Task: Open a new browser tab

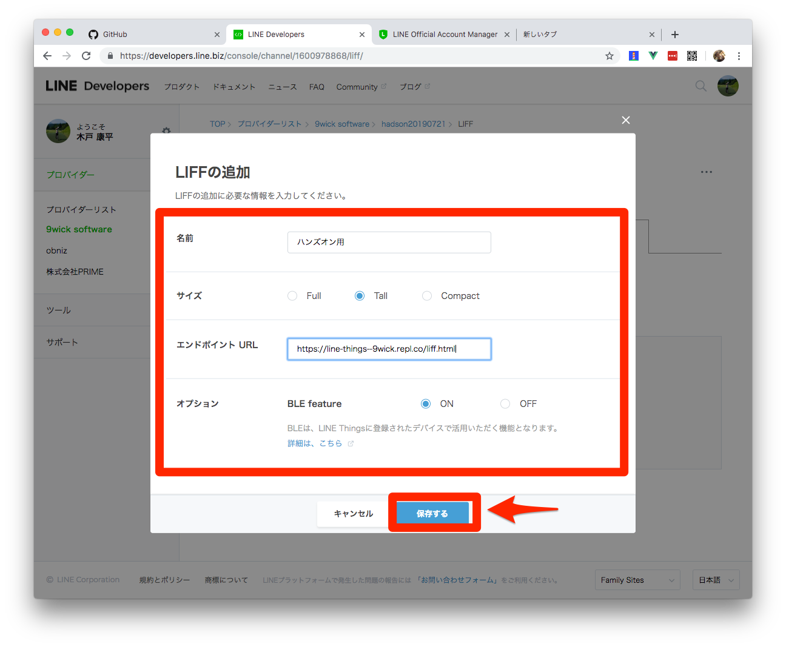Action: [675, 35]
